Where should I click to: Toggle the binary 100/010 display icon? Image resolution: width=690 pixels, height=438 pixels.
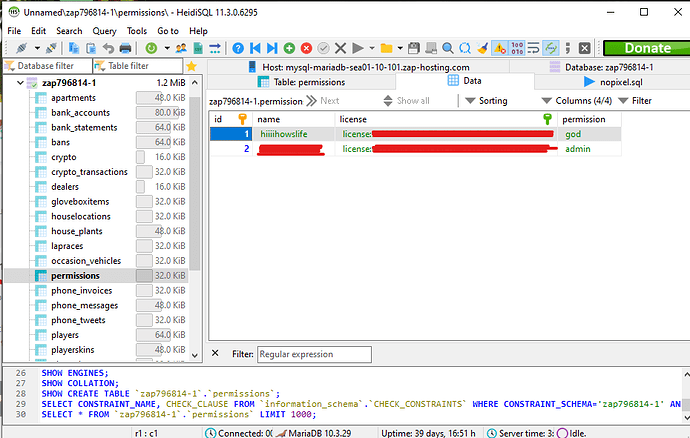point(517,48)
